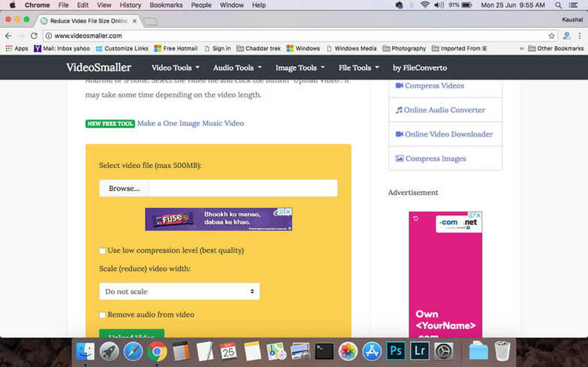Screen dimensions: 588x367
Task: Expand the File Tools menu
Action: (359, 68)
